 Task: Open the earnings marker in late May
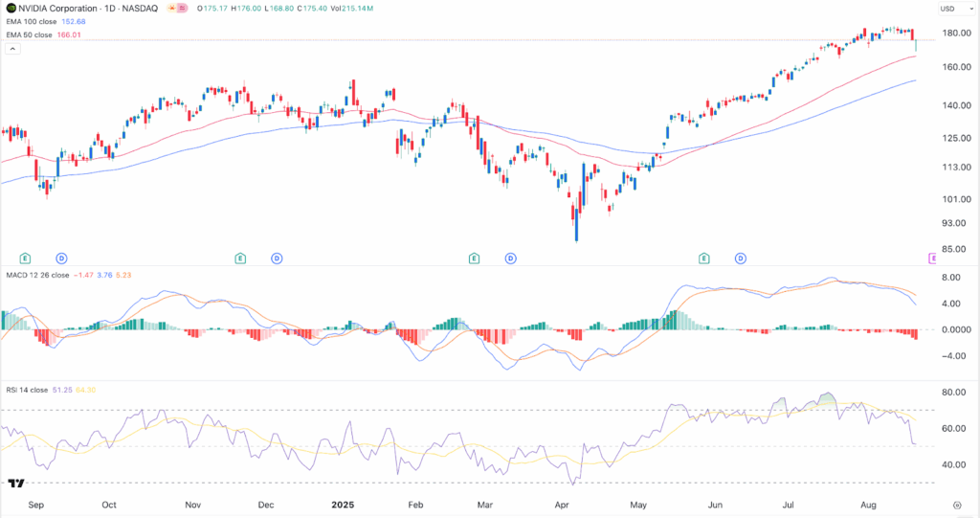[703, 258]
